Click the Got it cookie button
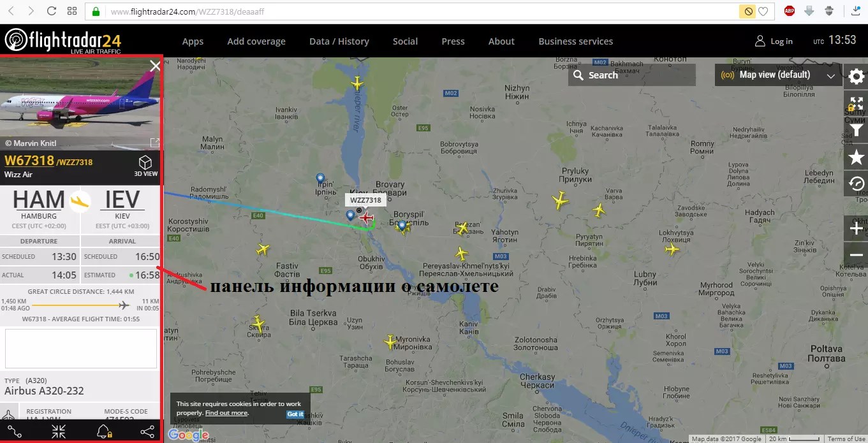The image size is (868, 443). pyautogui.click(x=295, y=414)
